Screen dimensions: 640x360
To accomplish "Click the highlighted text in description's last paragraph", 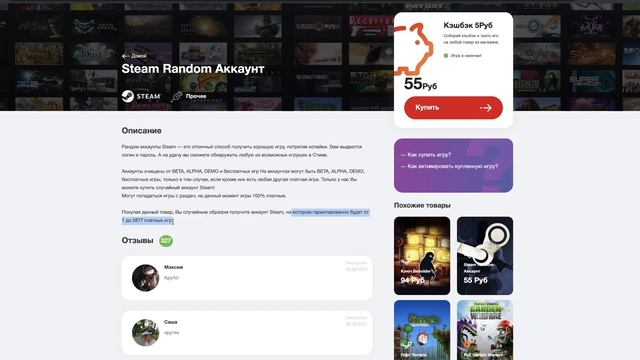I will [330, 212].
